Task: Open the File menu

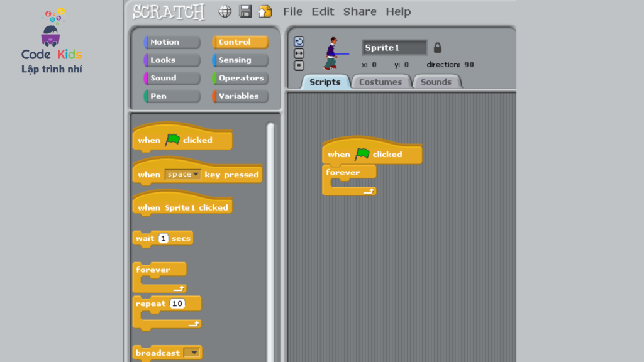Action: (292, 11)
